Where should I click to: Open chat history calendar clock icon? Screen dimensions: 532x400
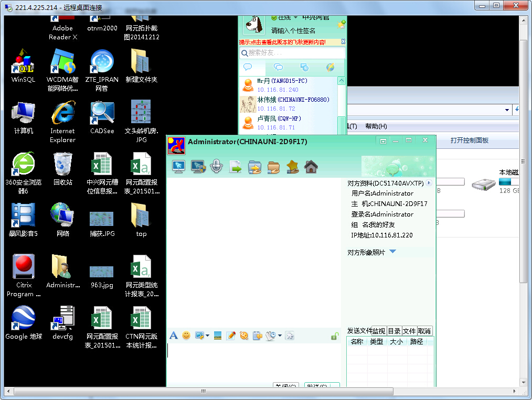coord(271,336)
